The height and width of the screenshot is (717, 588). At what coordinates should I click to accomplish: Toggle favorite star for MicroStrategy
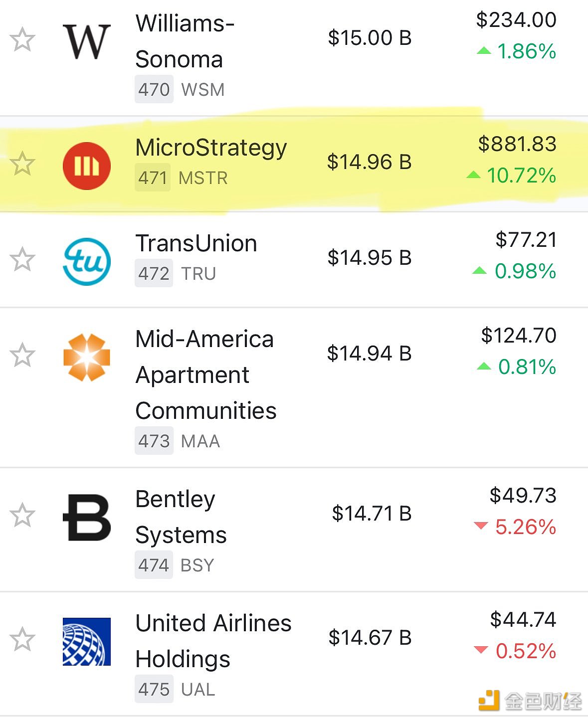point(22,164)
